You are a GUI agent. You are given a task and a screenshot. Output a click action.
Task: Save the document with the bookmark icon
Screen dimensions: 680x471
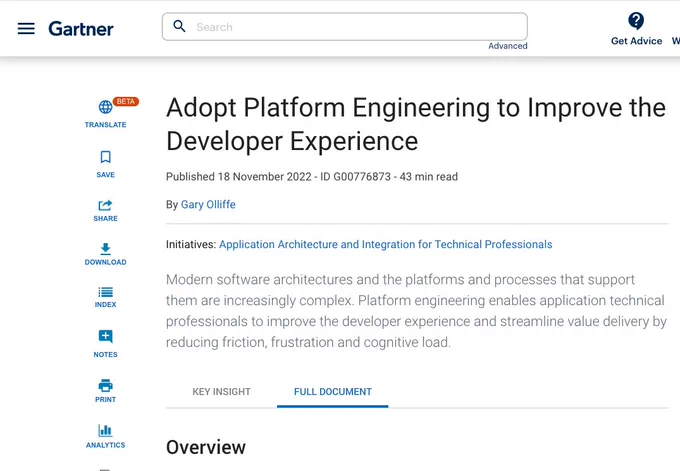tap(105, 157)
